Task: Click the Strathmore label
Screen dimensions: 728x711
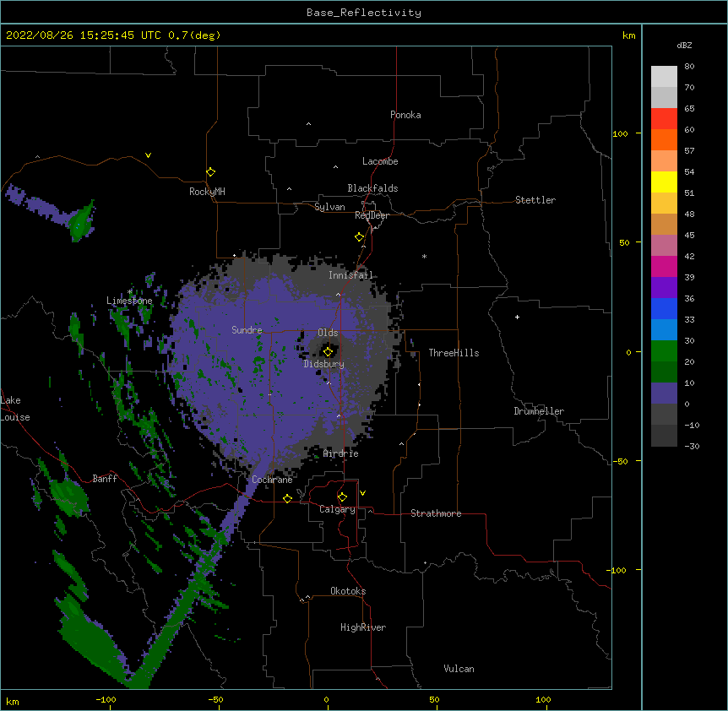Action: click(436, 513)
